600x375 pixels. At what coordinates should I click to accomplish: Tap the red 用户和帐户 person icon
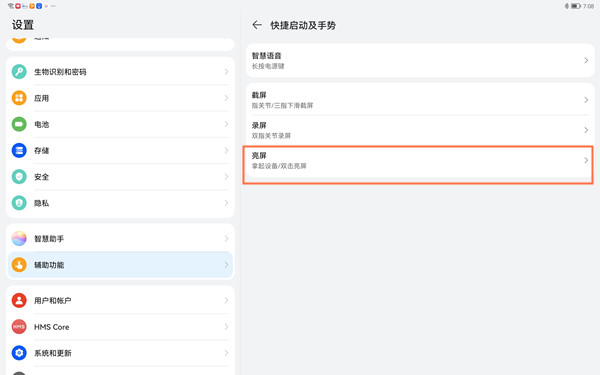[x=19, y=300]
